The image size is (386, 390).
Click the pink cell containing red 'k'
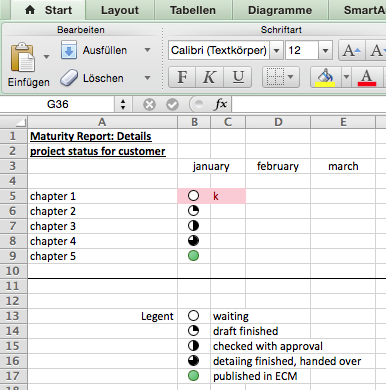(228, 196)
